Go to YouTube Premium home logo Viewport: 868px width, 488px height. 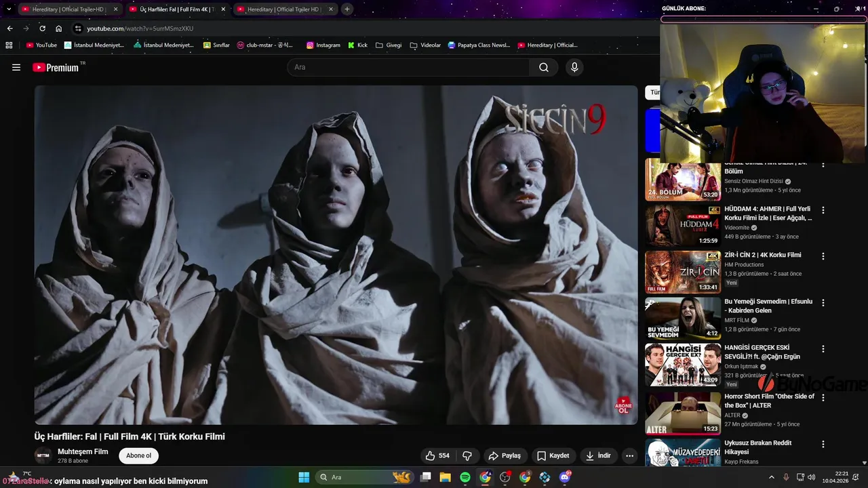pos(56,67)
